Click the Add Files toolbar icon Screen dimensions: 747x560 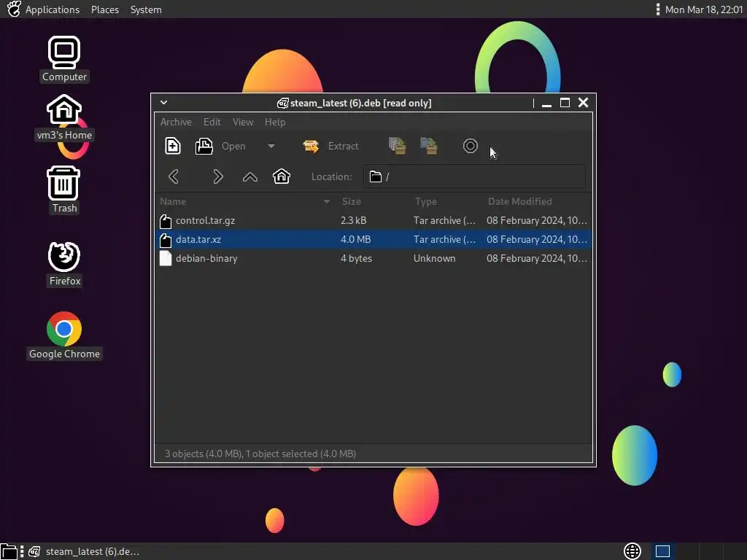[x=398, y=146]
